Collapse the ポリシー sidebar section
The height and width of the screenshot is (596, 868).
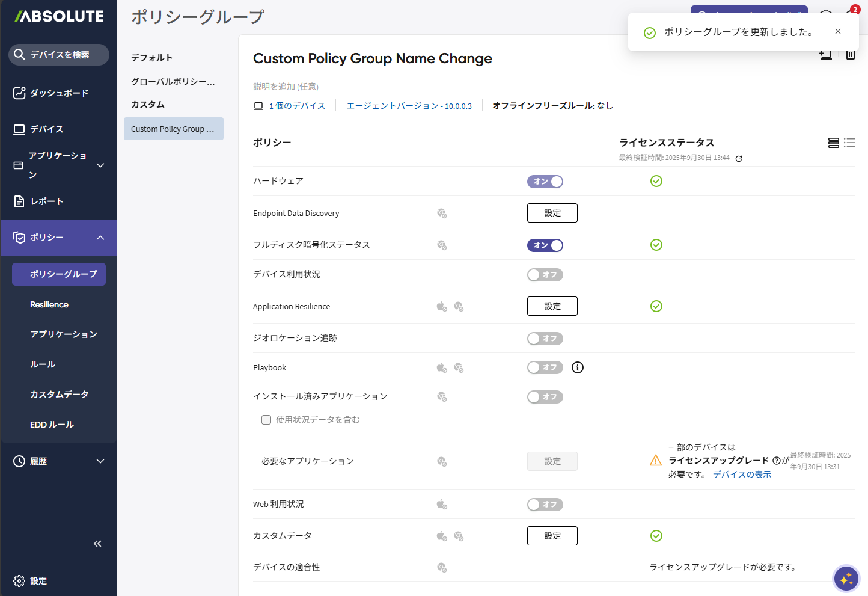coord(100,238)
